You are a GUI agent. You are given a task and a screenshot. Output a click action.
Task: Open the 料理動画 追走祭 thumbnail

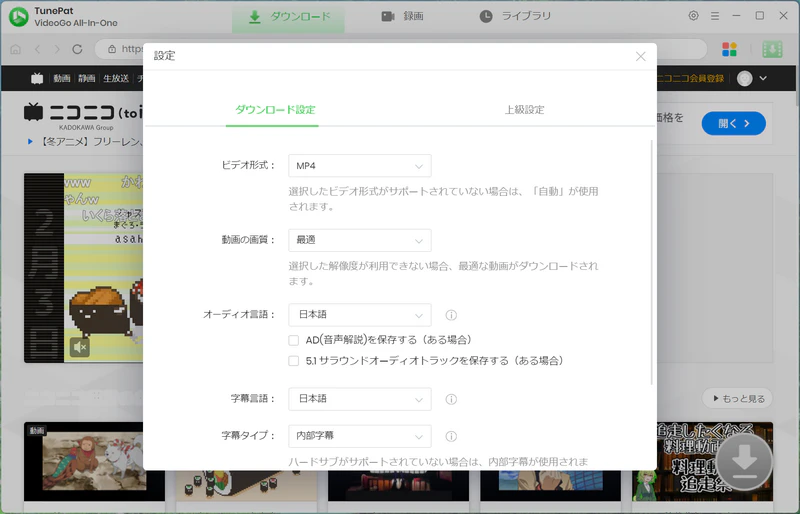click(x=702, y=461)
